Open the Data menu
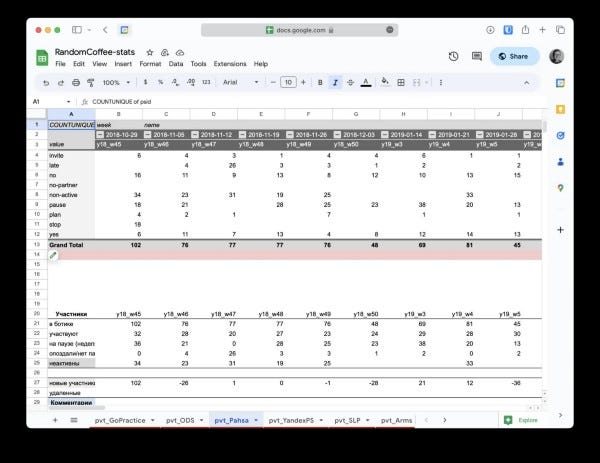The height and width of the screenshot is (463, 600). point(176,64)
